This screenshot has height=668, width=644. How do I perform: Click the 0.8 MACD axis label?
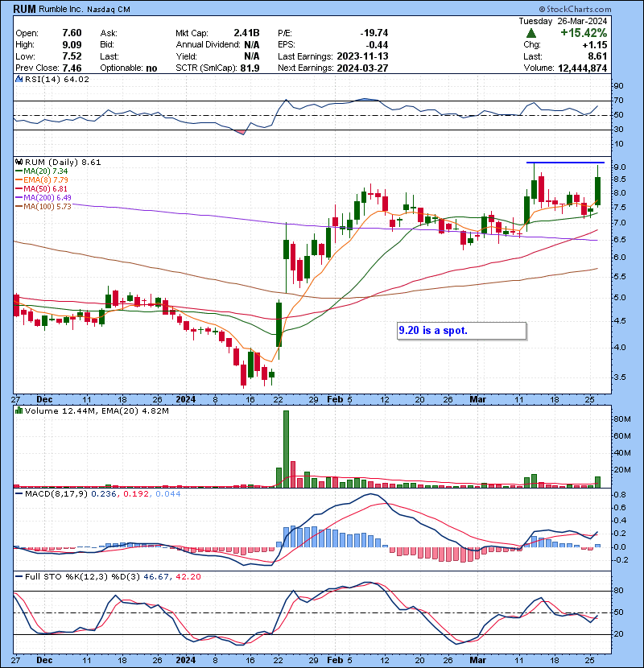tap(620, 495)
